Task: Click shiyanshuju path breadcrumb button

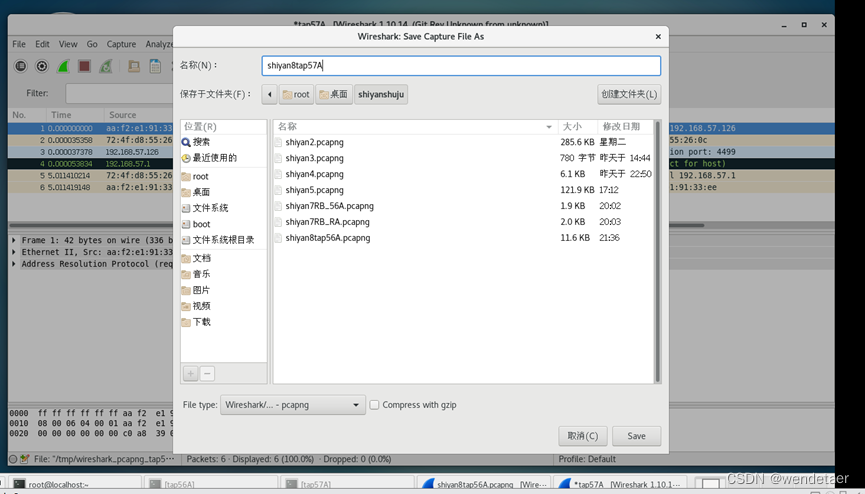Action: click(x=381, y=94)
